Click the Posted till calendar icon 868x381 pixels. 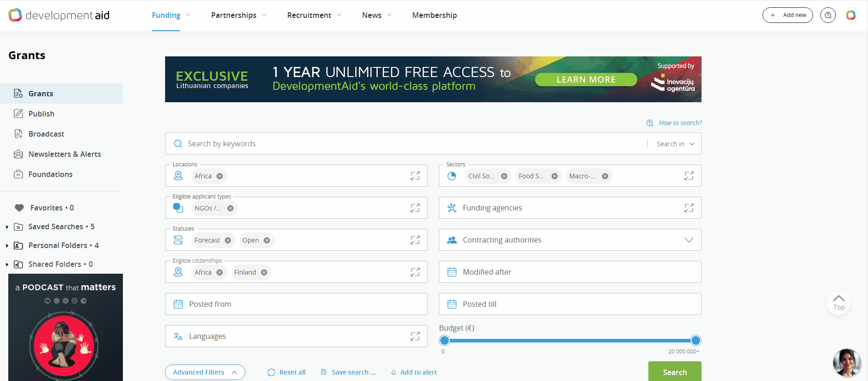tap(452, 304)
